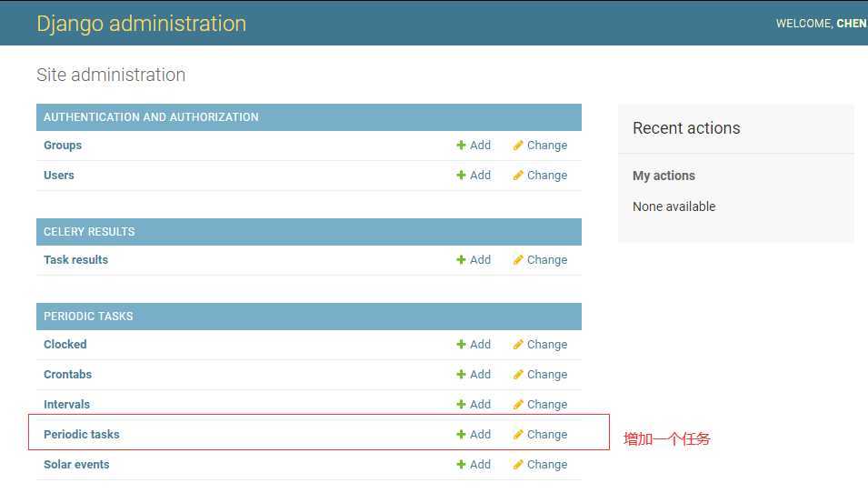This screenshot has width=868, height=493.
Task: Click the pencil icon in Groups row
Action: pos(517,146)
